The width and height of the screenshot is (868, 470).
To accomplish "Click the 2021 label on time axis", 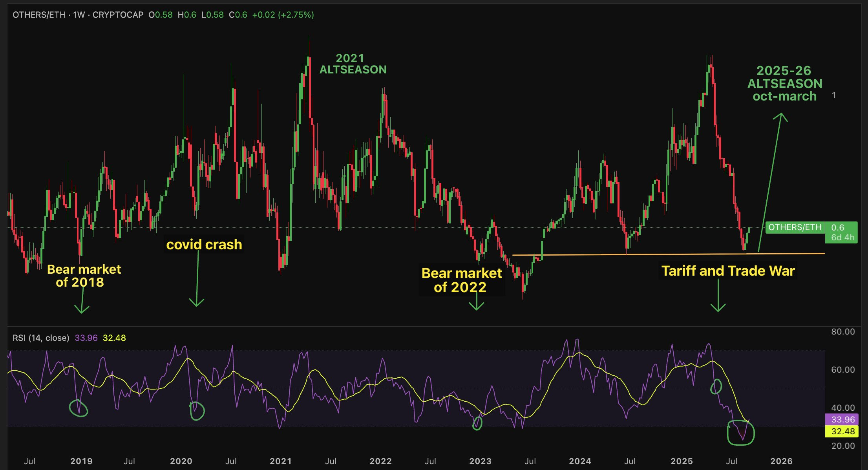I will click(281, 461).
